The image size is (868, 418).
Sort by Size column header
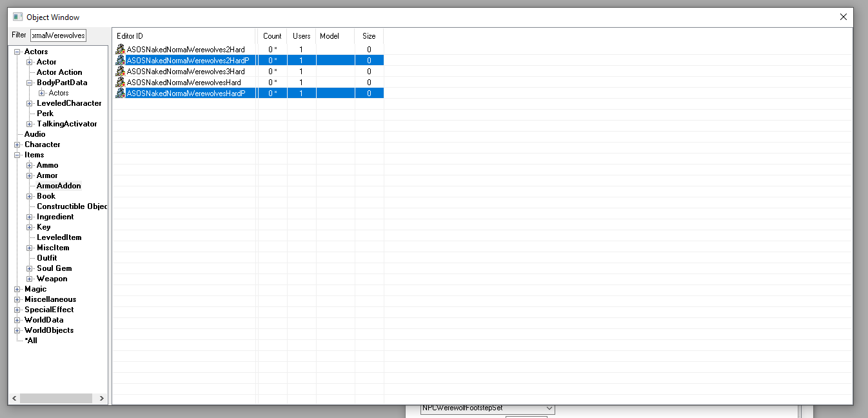369,36
